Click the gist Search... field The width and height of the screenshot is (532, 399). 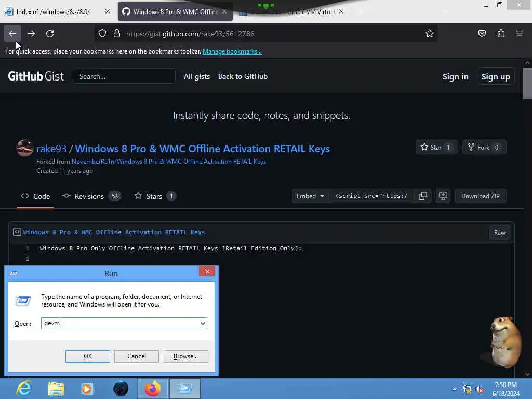(x=124, y=76)
